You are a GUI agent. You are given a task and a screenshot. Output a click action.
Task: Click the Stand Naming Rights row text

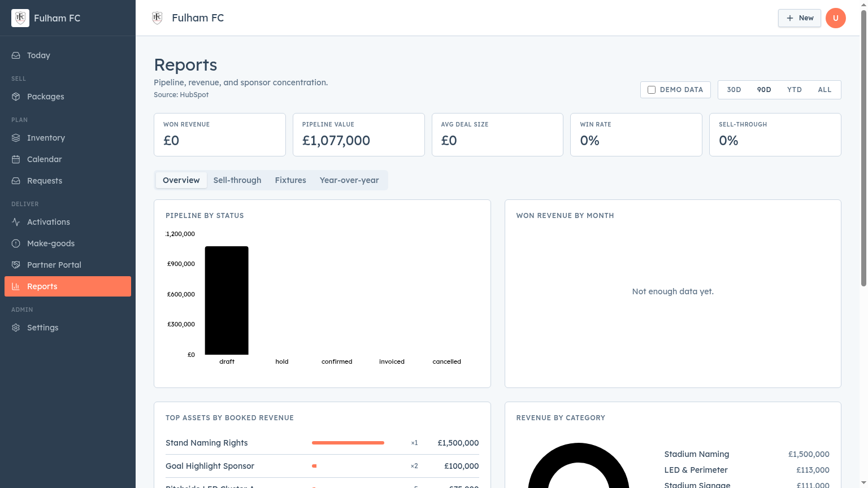coord(207,443)
